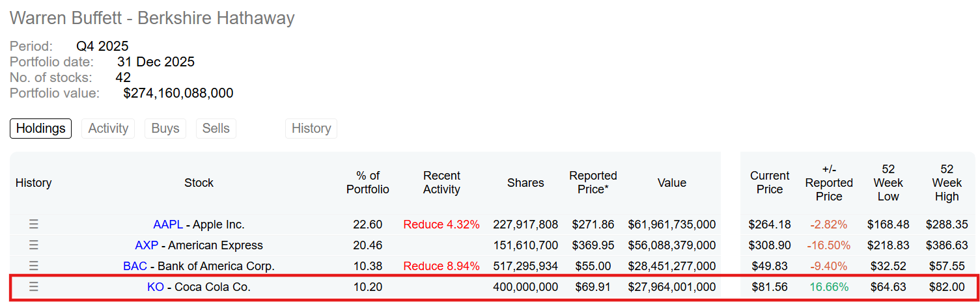Open the KO ticker link
Viewport: 980px width, 302px height.
tap(156, 287)
